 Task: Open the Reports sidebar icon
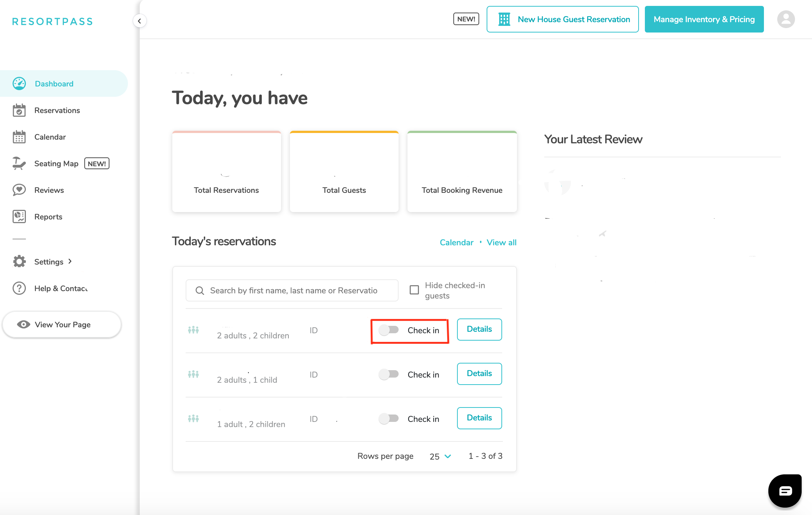(x=19, y=216)
